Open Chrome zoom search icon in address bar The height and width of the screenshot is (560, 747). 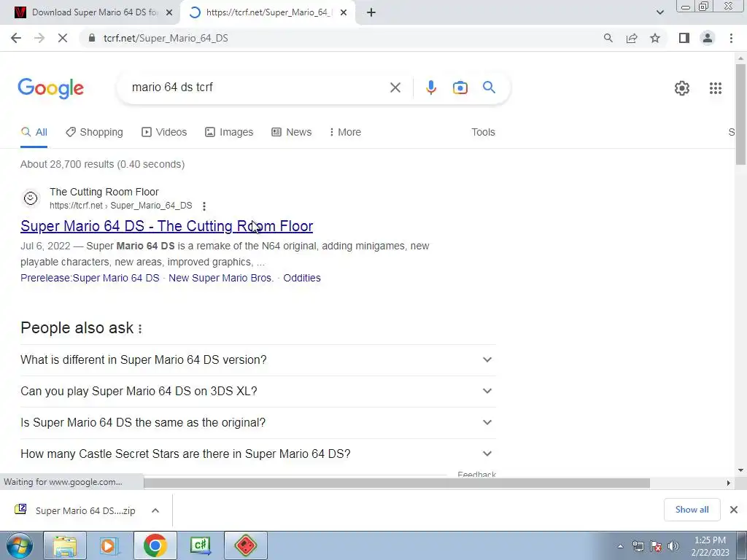[x=608, y=38]
